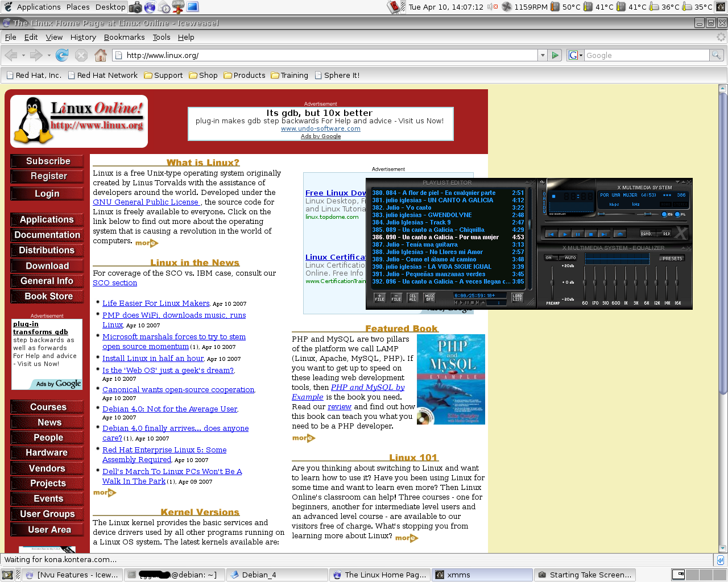Open the Support bookmarks folder
Image resolution: width=728 pixels, height=582 pixels.
[163, 75]
